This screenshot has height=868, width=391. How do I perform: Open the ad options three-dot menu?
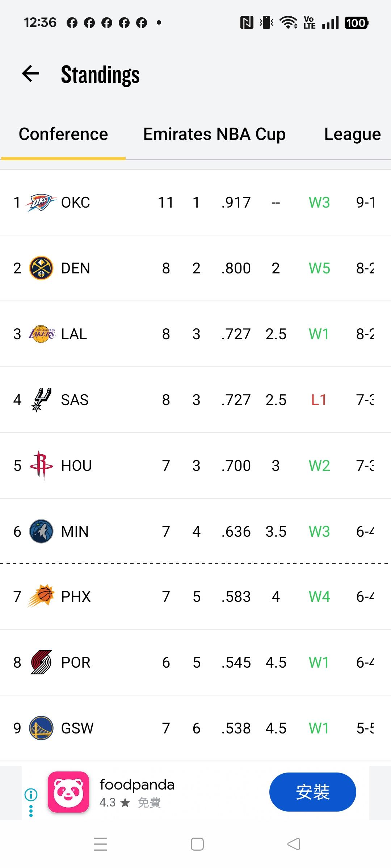[x=31, y=811]
